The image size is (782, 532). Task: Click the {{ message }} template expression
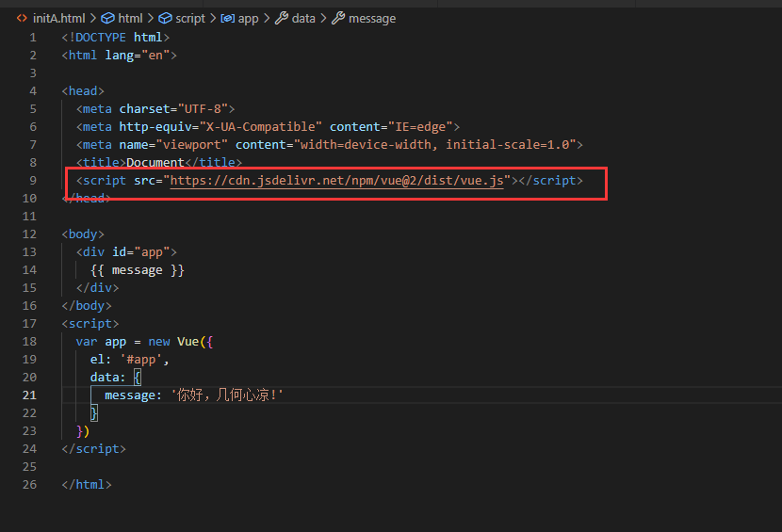[x=138, y=270]
